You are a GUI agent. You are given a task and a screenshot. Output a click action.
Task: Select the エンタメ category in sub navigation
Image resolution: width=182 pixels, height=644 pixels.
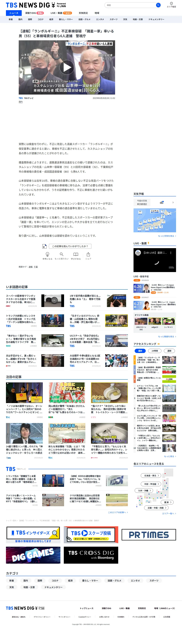(x=100, y=19)
